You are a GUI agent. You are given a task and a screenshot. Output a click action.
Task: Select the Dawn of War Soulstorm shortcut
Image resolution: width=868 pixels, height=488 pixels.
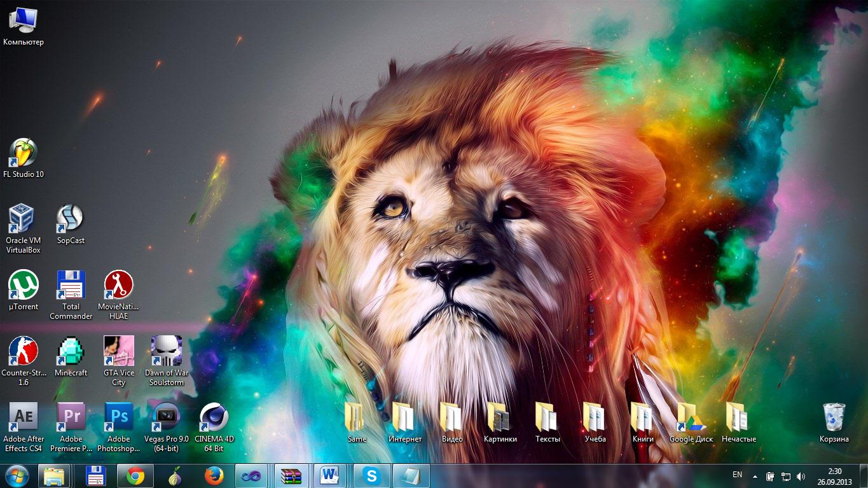click(166, 362)
